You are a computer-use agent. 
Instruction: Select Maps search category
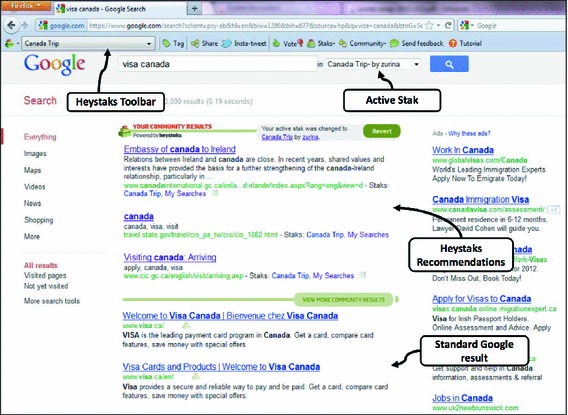pyautogui.click(x=32, y=170)
